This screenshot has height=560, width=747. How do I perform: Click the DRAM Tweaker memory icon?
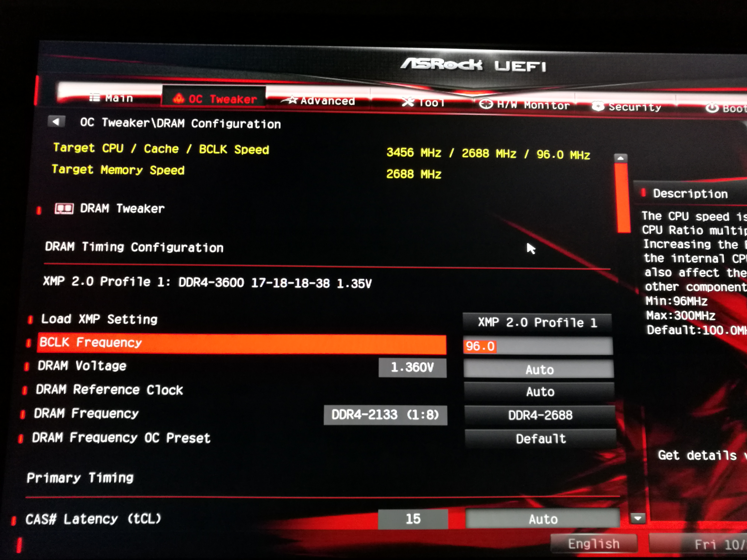pyautogui.click(x=64, y=209)
